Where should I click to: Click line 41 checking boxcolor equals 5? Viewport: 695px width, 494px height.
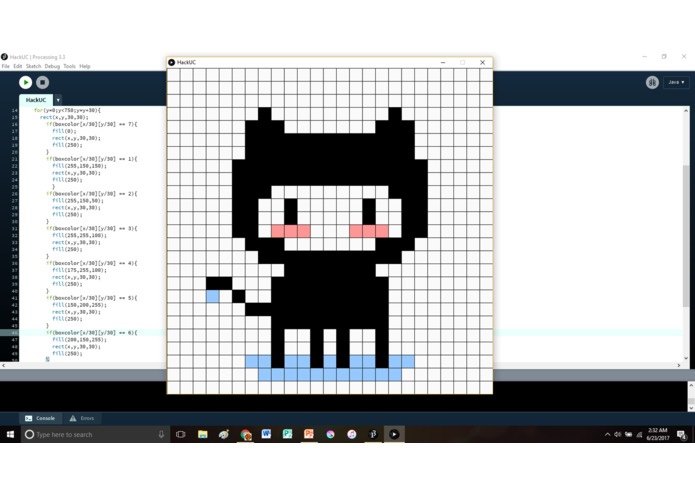(92, 298)
